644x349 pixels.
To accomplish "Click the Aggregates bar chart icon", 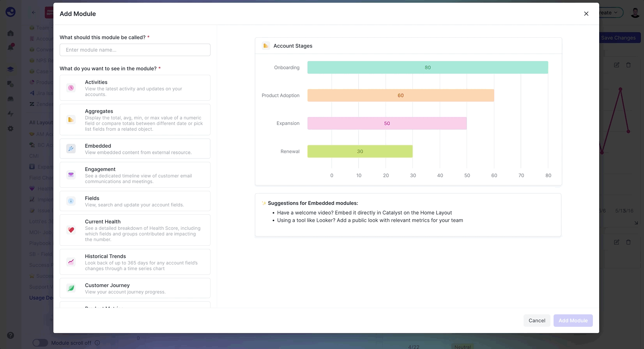I will [71, 120].
